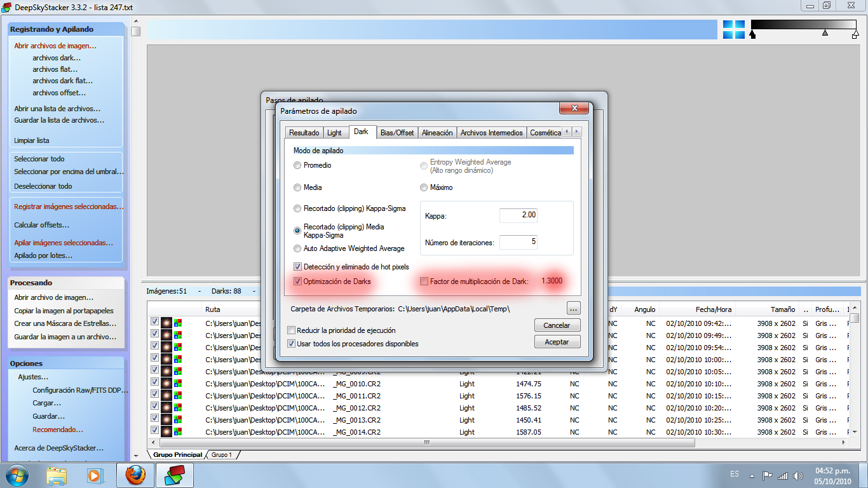Open Windows Explorer from the taskbar
Viewport: 868px width, 488px height.
coord(57,475)
